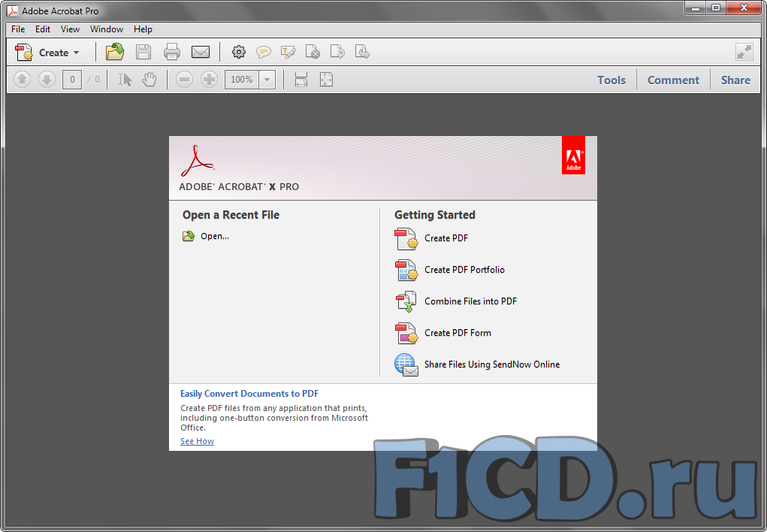Click the rotate/export page icon
Viewport: 767px width, 532px height.
pyautogui.click(x=337, y=52)
